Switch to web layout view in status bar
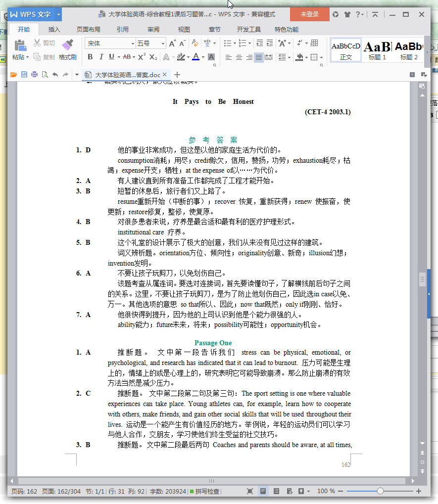 point(290,491)
